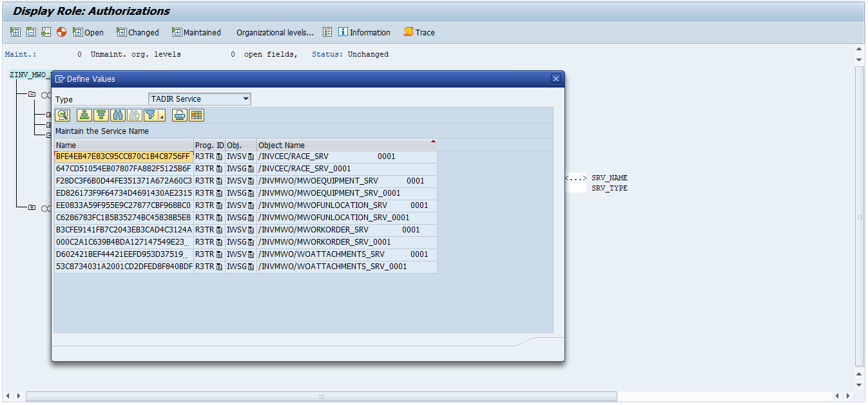The height and width of the screenshot is (405, 868).
Task: Open the filter options dropdown arrow
Action: [x=162, y=117]
